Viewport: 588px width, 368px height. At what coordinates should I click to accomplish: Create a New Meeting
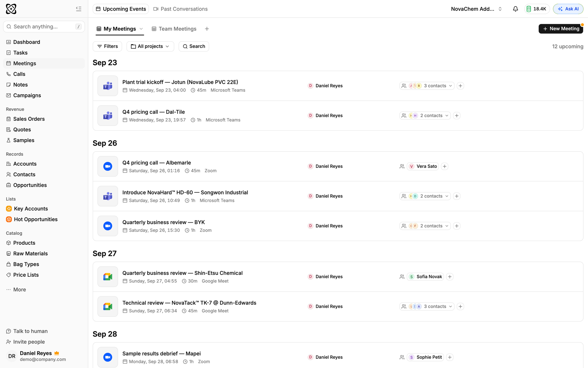[x=560, y=29]
